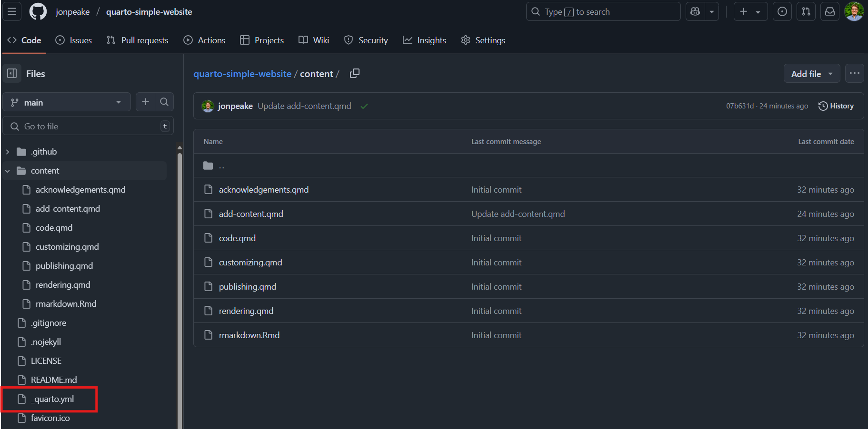Open the jonpeake owner link in header
868x429 pixels.
(72, 12)
